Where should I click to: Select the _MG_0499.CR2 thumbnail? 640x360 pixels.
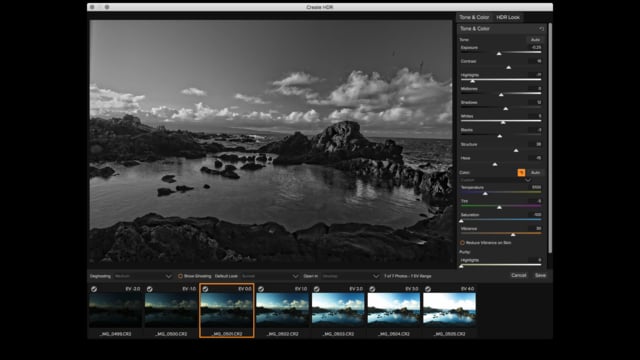pyautogui.click(x=116, y=311)
